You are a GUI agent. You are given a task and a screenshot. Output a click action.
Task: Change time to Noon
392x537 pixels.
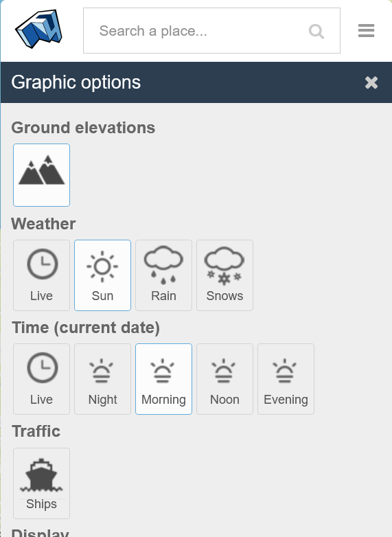point(224,379)
